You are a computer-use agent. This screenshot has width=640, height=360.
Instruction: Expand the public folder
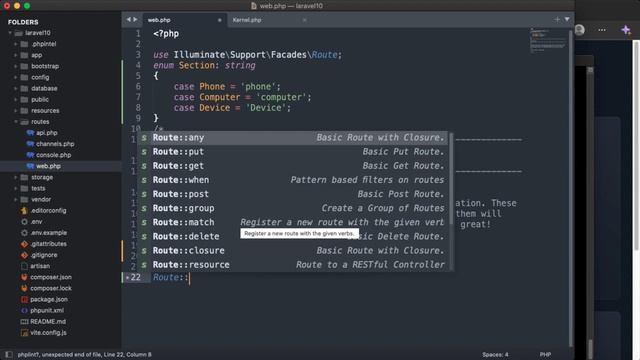[x=16, y=100]
